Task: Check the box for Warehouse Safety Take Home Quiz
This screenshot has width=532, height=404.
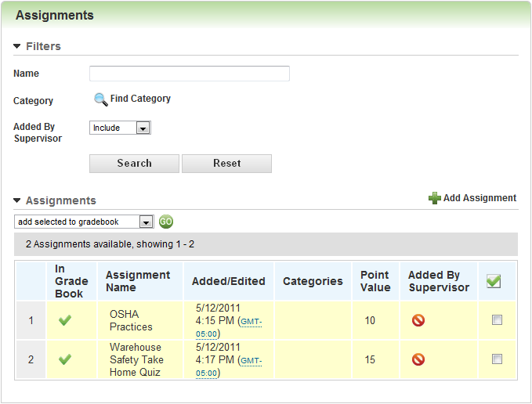Action: (496, 359)
